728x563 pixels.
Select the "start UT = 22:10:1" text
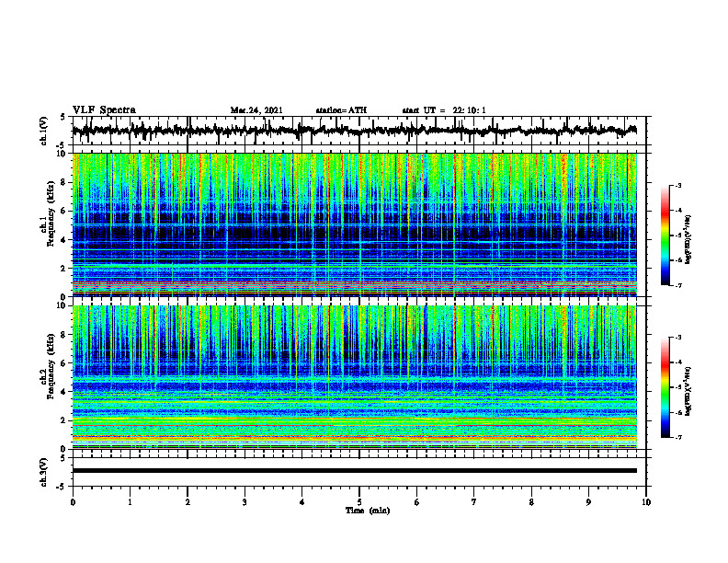pyautogui.click(x=444, y=110)
